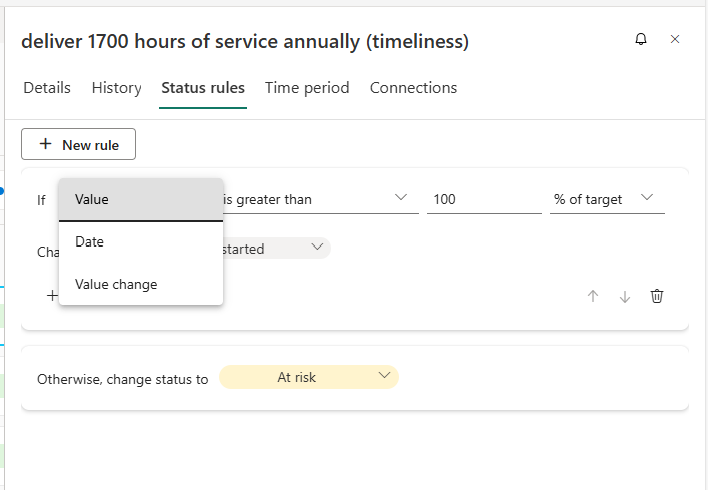Switch to the Details tab
Image resolution: width=708 pixels, height=490 pixels.
click(x=47, y=88)
